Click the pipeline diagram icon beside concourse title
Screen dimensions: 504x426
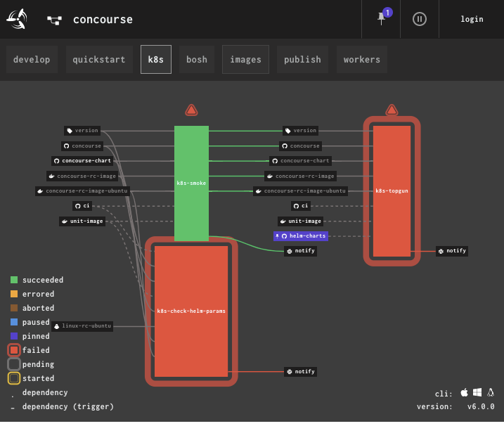point(54,20)
